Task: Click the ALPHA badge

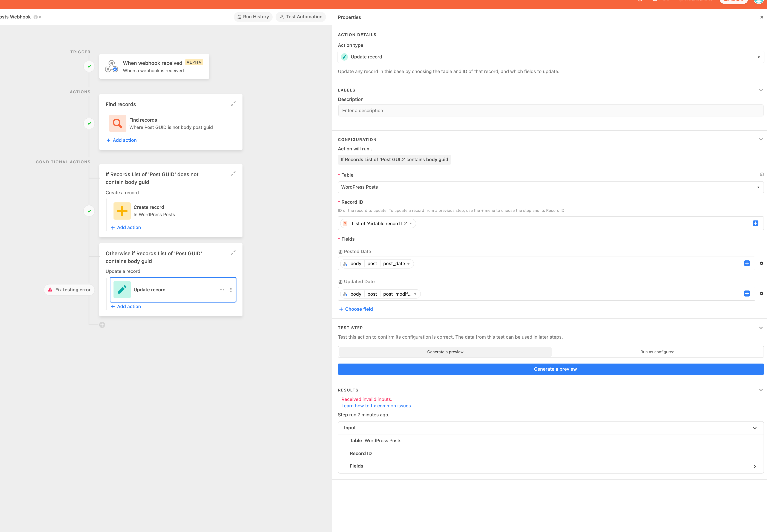Action: [194, 62]
